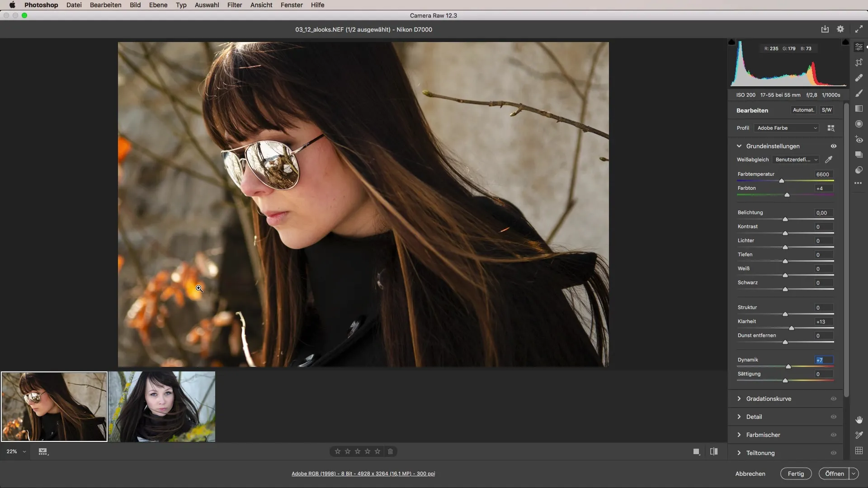
Task: Switch to single view mode icon
Action: 697,451
